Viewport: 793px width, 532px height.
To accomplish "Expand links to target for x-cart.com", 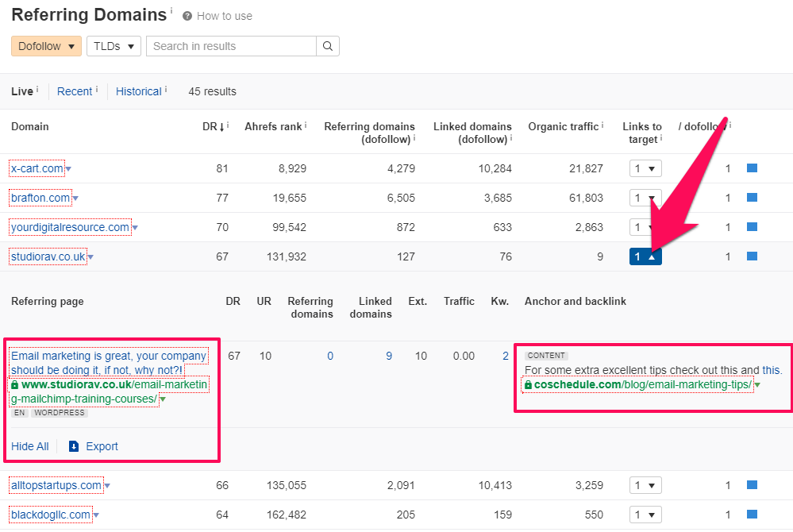I will (645, 168).
